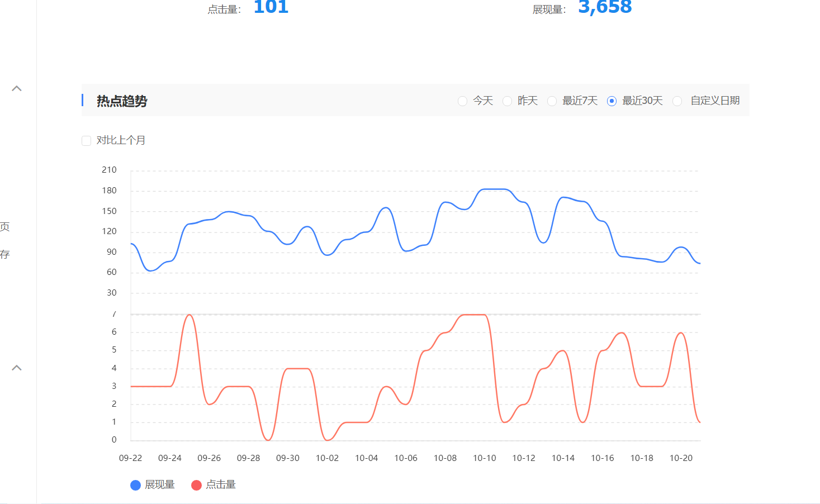Click the 10-06 x-axis date label
This screenshot has height=504, width=820.
pyautogui.click(x=406, y=458)
